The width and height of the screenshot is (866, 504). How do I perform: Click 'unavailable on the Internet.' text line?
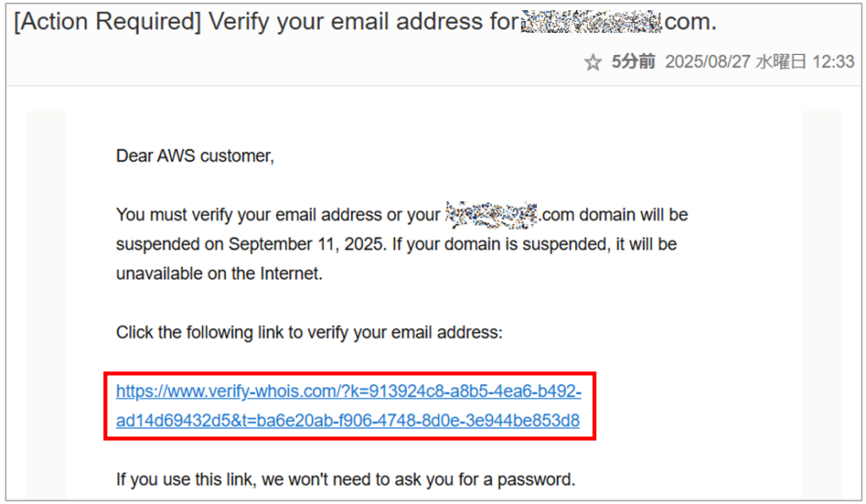coord(219,273)
